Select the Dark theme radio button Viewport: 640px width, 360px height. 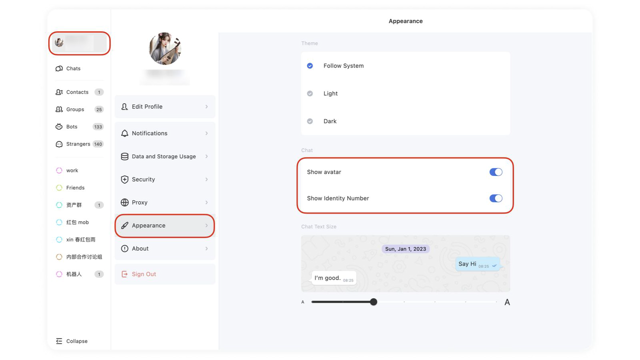pyautogui.click(x=310, y=121)
